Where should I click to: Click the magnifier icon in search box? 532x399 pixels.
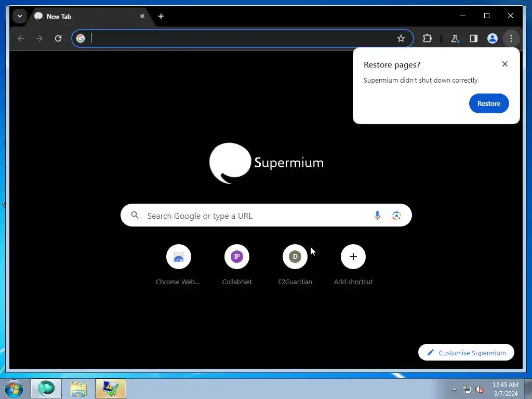coord(135,215)
